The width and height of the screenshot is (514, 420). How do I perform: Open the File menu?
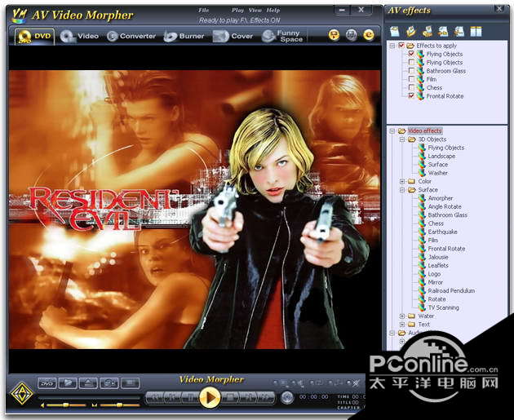pos(204,10)
